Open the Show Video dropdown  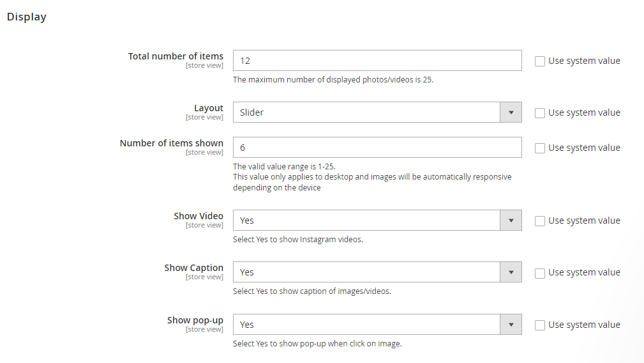[x=366, y=220]
